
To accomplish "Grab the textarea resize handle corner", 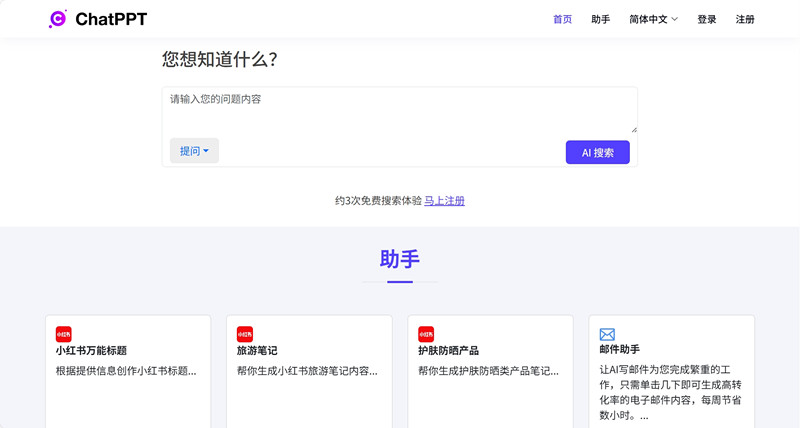I will click(634, 130).
